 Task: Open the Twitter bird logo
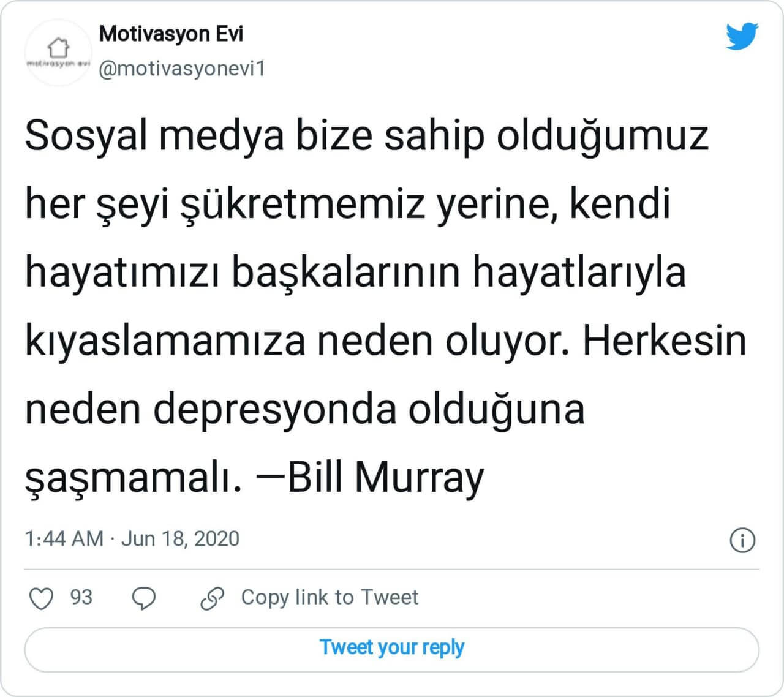(742, 36)
